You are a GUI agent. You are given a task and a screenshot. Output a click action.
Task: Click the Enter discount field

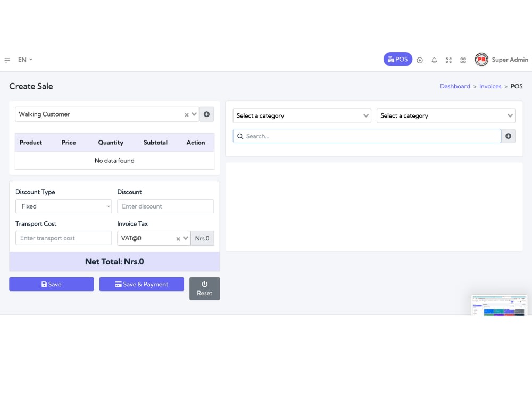pyautogui.click(x=165, y=206)
